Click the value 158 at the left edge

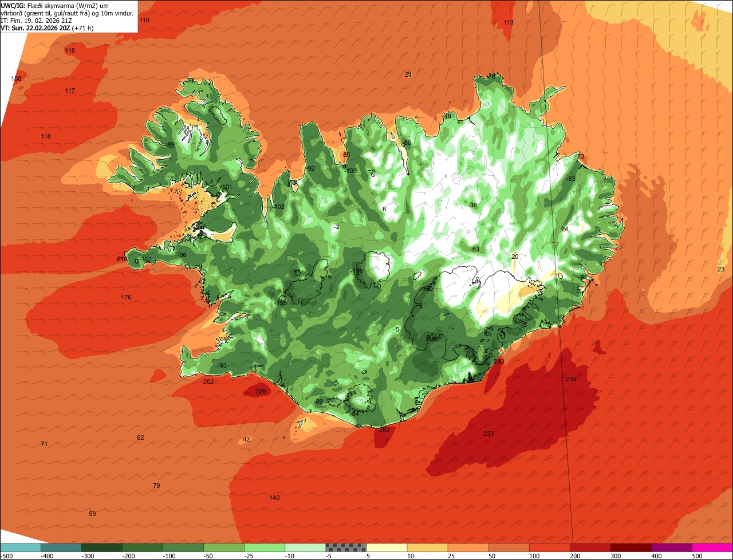pos(17,78)
